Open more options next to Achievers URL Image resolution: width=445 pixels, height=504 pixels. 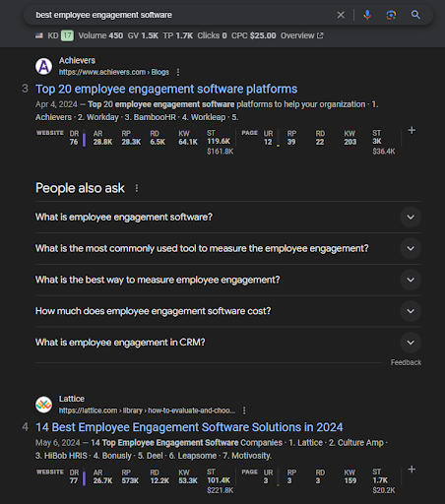(x=178, y=72)
